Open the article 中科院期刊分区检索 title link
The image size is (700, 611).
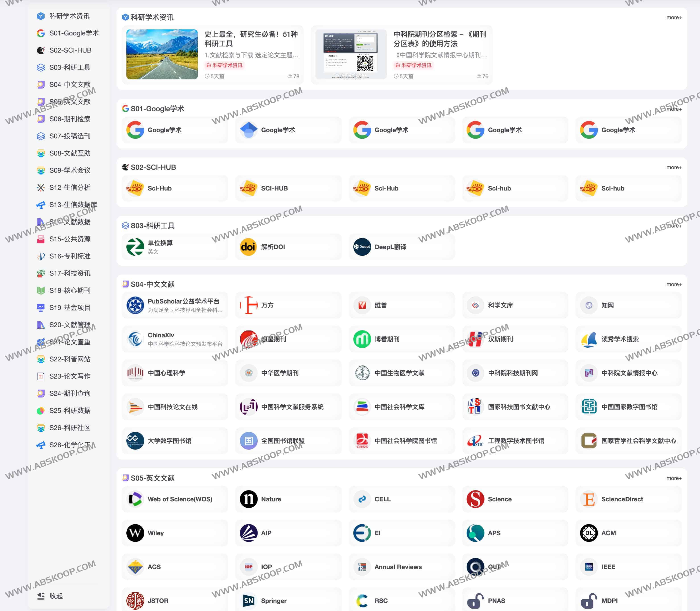click(440, 39)
